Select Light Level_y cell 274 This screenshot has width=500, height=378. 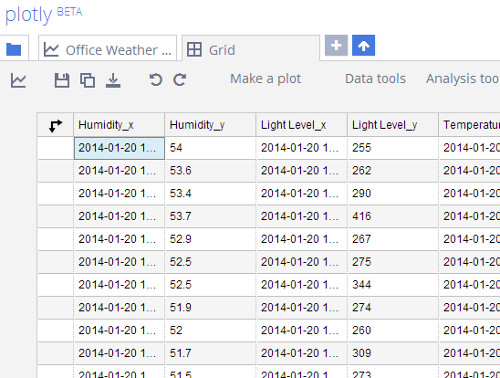393,308
